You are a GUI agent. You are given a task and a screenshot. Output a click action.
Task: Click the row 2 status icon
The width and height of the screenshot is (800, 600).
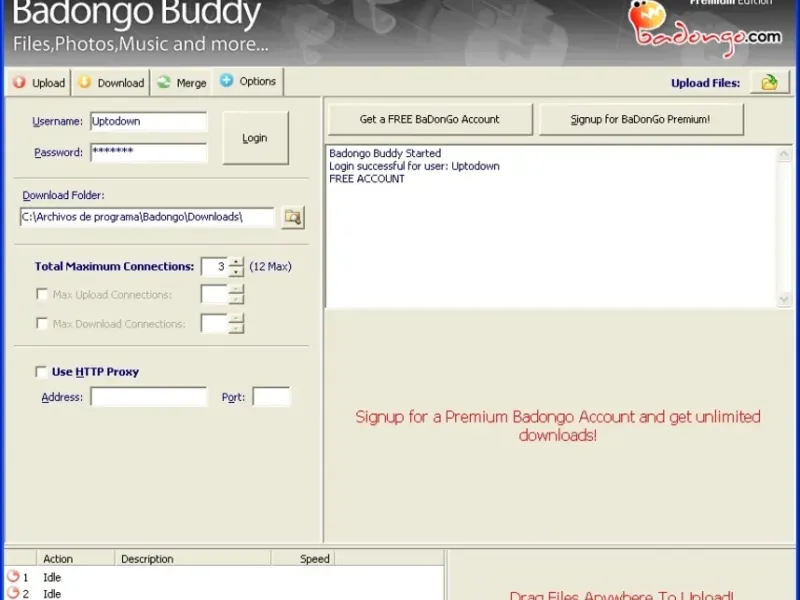[13, 593]
